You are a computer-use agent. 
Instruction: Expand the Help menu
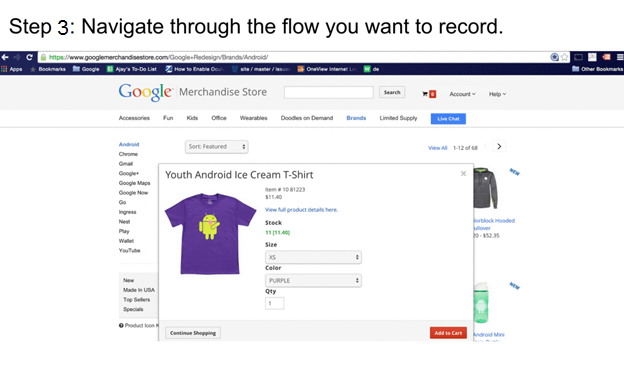click(497, 94)
